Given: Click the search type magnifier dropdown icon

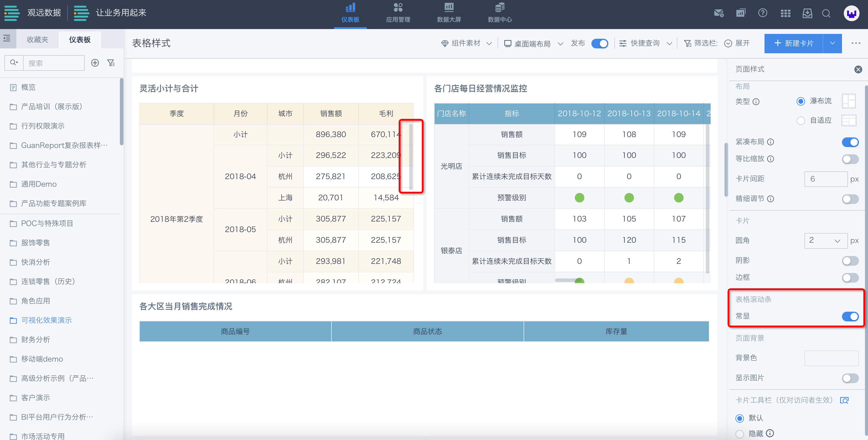Looking at the screenshot, I should pyautogui.click(x=14, y=63).
